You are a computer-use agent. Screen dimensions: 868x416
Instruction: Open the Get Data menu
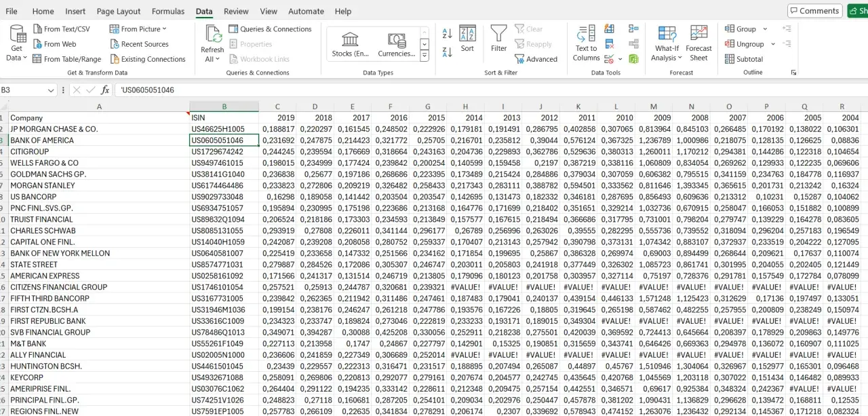pos(16,45)
